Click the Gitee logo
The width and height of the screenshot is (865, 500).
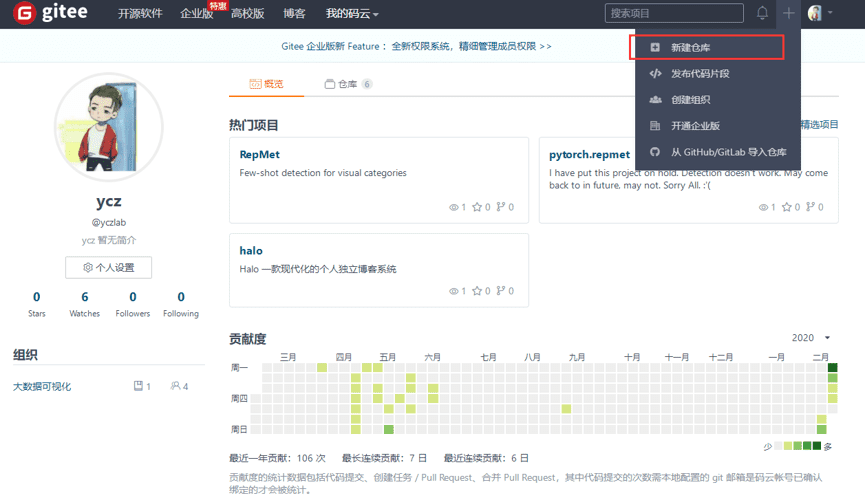[x=50, y=13]
